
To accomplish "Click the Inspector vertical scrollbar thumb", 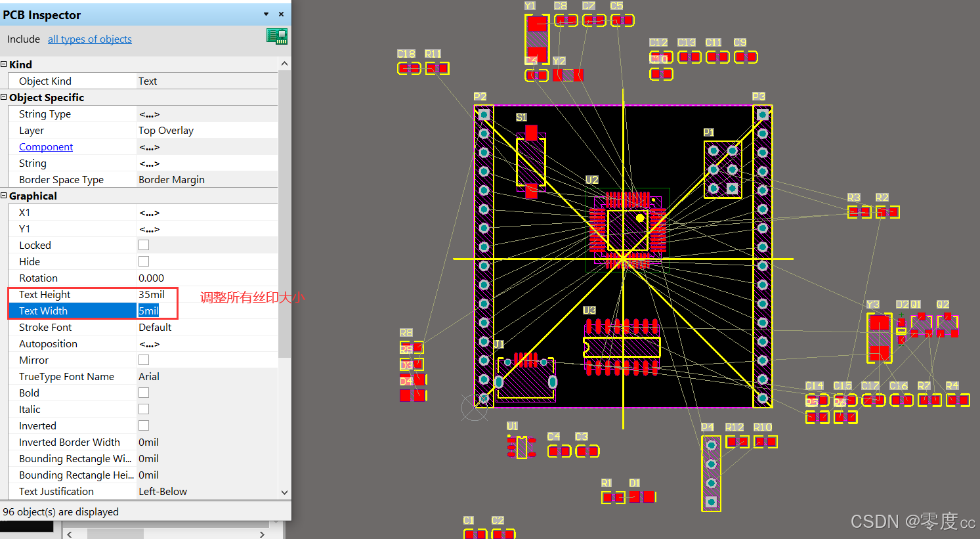I will click(284, 213).
